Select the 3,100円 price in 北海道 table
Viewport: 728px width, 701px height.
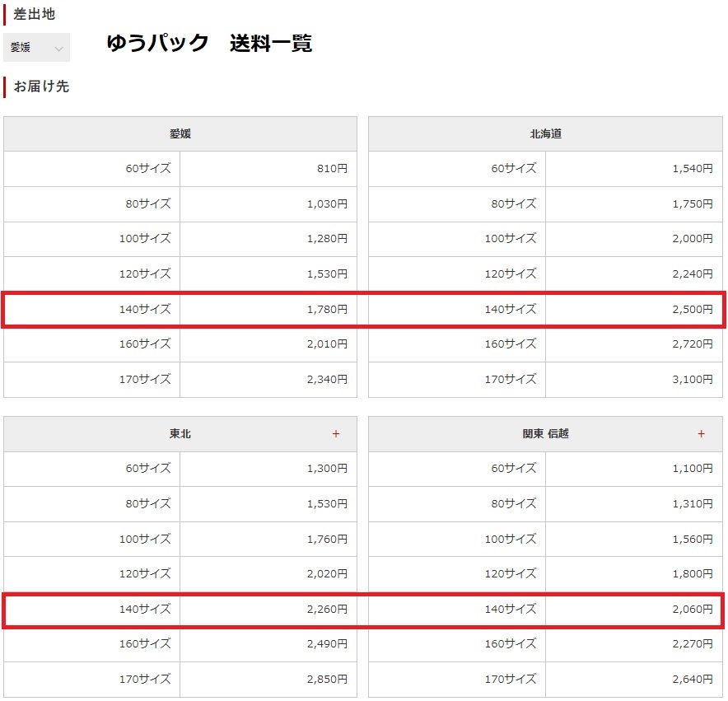693,380
